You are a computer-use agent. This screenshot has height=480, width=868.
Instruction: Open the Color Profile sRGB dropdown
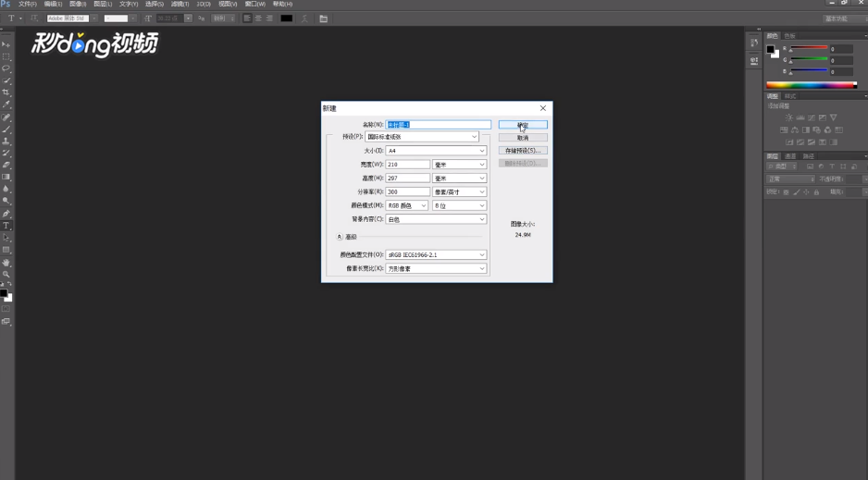tap(436, 255)
